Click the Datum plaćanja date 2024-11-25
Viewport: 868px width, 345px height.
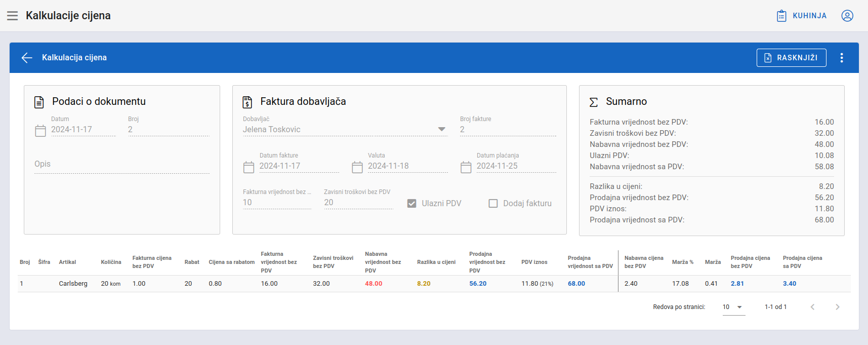pyautogui.click(x=516, y=166)
